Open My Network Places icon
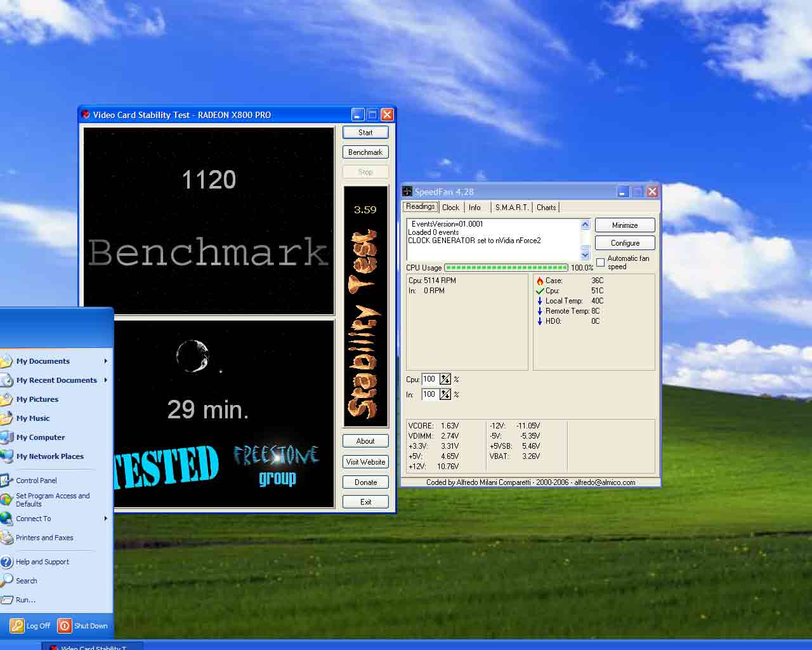Viewport: 812px width, 650px height. (x=6, y=456)
